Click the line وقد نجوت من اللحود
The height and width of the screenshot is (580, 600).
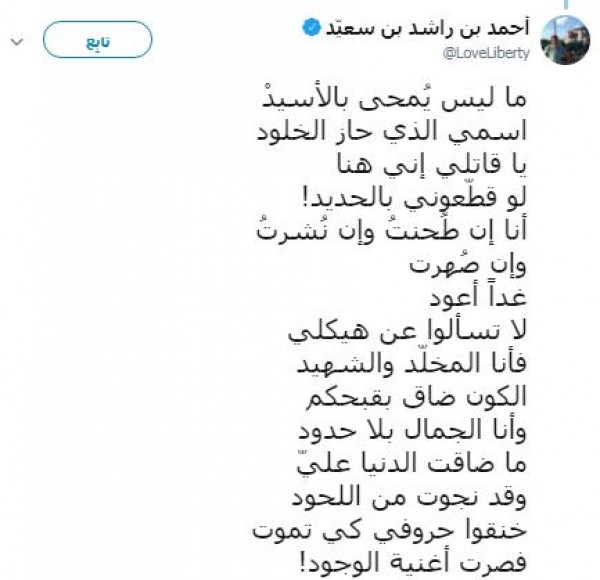click(409, 497)
